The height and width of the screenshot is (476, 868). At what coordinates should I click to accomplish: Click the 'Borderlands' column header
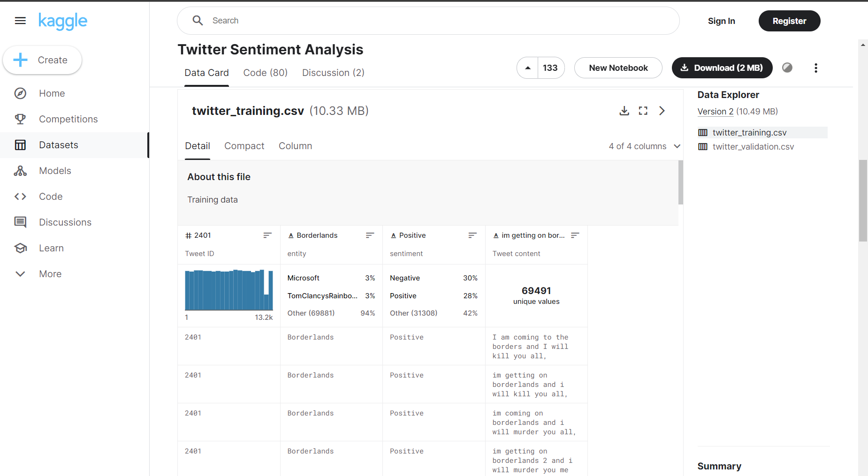[x=312, y=235]
